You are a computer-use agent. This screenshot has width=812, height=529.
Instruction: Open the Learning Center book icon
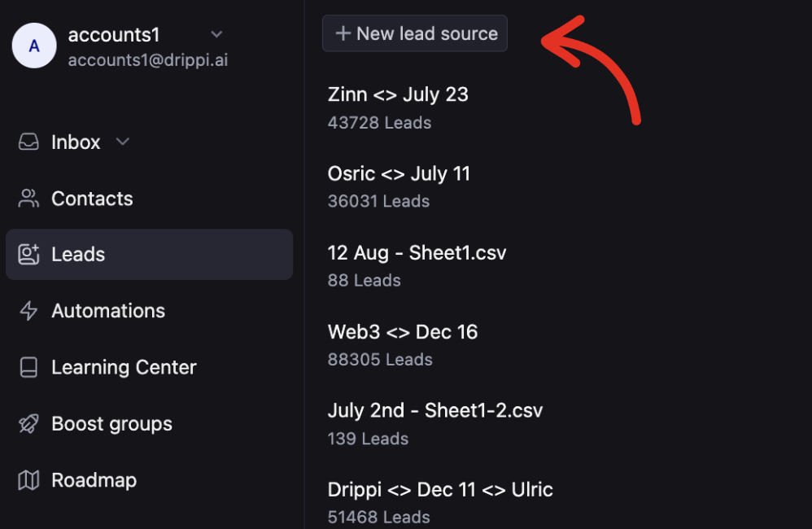(x=28, y=367)
